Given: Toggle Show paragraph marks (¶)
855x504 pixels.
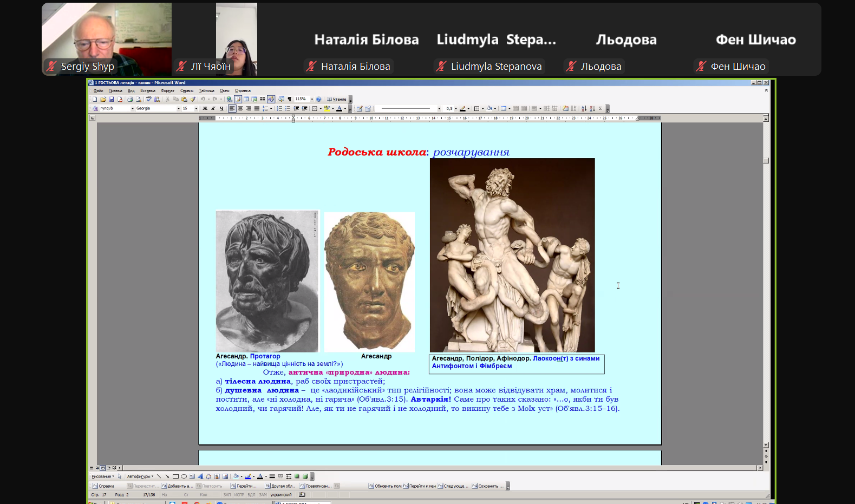Looking at the screenshot, I should (x=289, y=99).
